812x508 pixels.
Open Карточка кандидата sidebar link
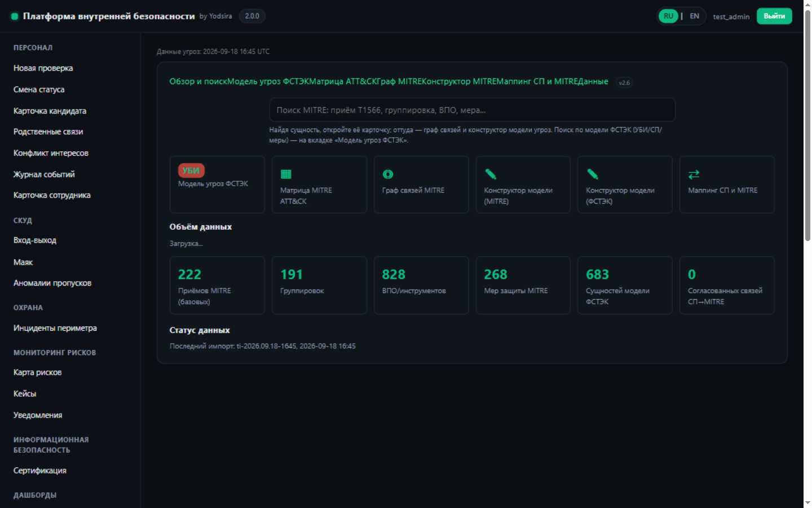coord(50,111)
